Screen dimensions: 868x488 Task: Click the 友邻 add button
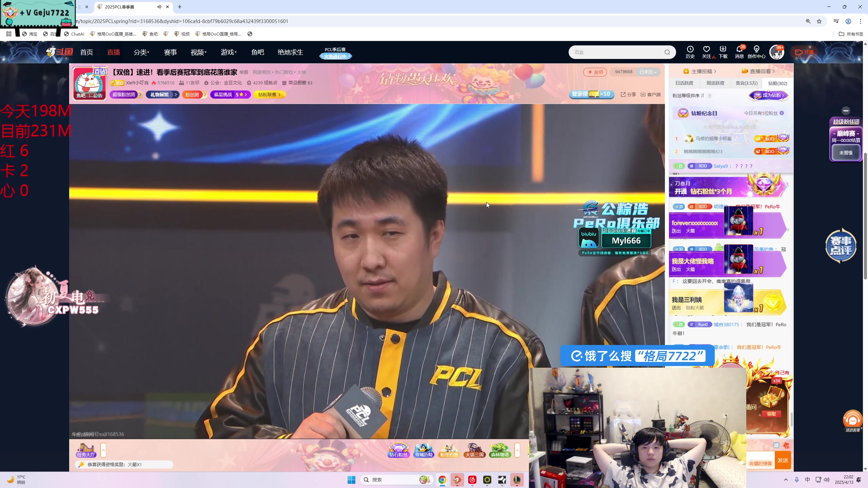coord(595,72)
